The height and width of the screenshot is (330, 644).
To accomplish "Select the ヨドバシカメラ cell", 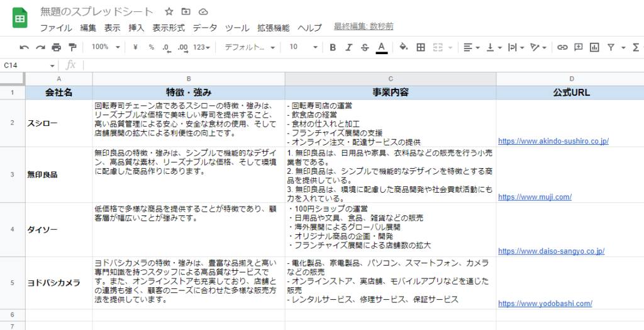I will pos(58,283).
